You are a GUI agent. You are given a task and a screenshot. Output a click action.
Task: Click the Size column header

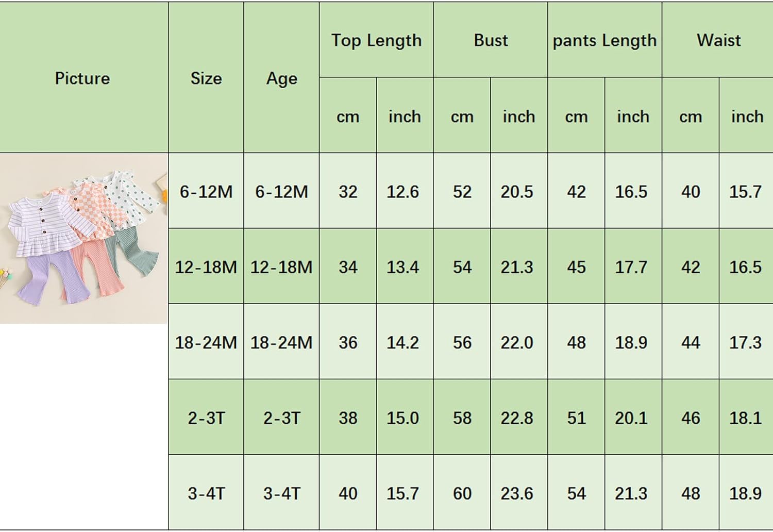(206, 78)
